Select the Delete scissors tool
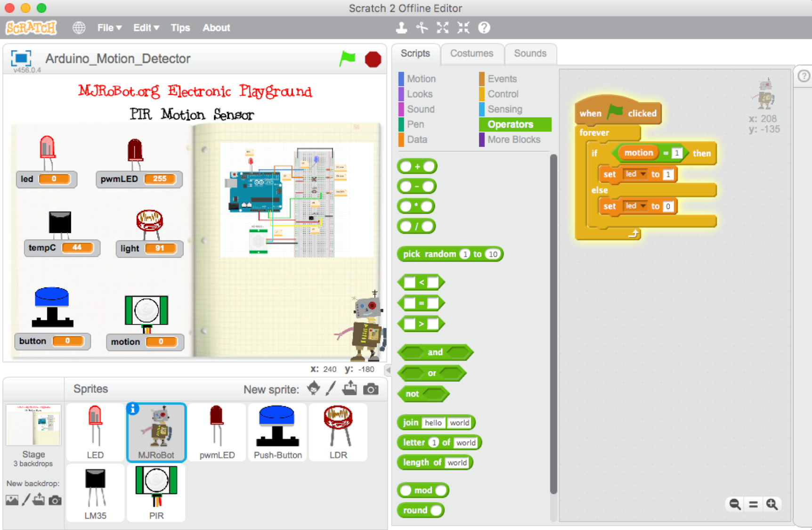Image resolution: width=812 pixels, height=530 pixels. [422, 28]
